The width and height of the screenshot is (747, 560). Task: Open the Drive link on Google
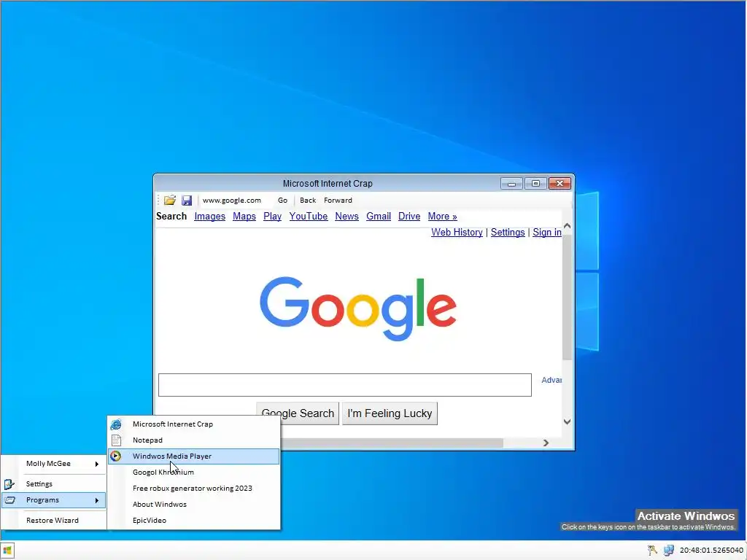pyautogui.click(x=409, y=216)
